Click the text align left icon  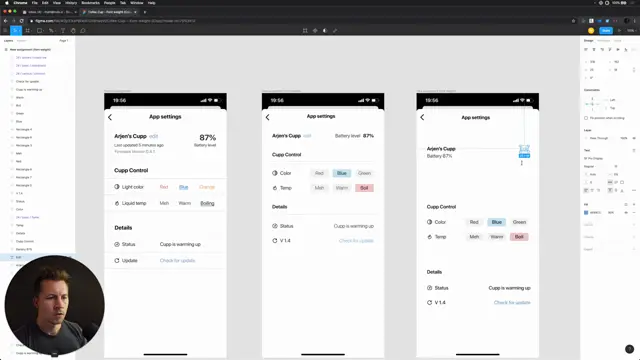pyautogui.click(x=586, y=190)
